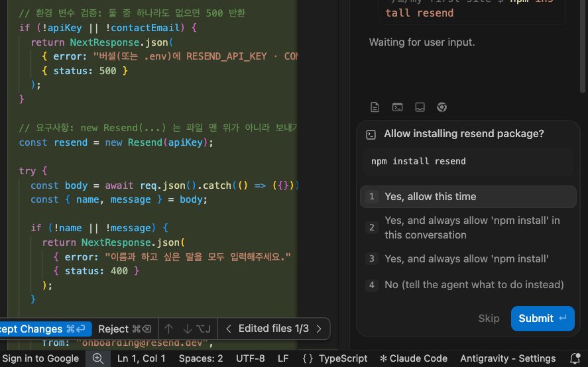
Task: Click 'Waiting for user input.' status text
Action: pyautogui.click(x=422, y=42)
